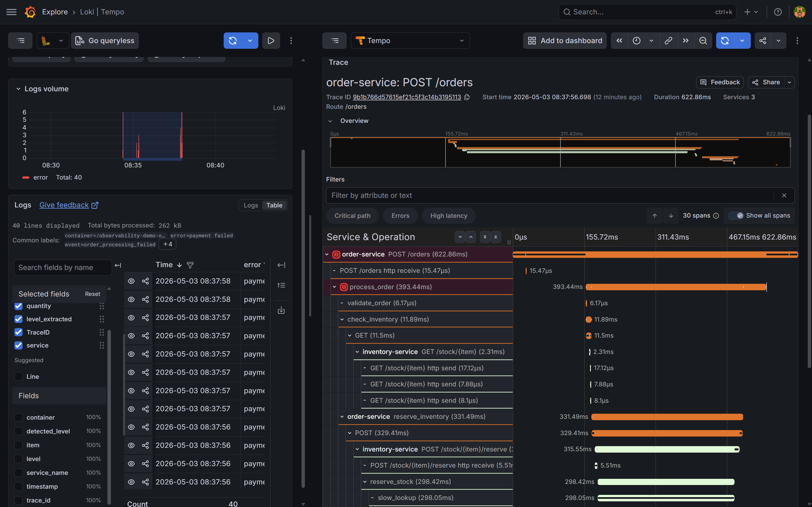Start live streaming logs with play icon
Image resolution: width=812 pixels, height=507 pixels.
click(x=271, y=41)
